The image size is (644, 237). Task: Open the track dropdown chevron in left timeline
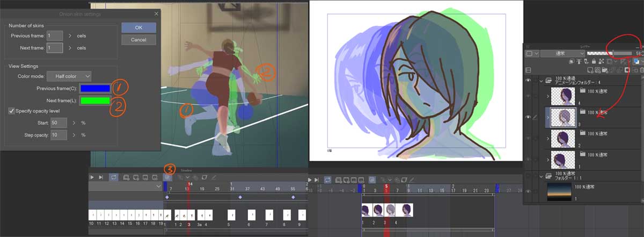[x=158, y=186]
